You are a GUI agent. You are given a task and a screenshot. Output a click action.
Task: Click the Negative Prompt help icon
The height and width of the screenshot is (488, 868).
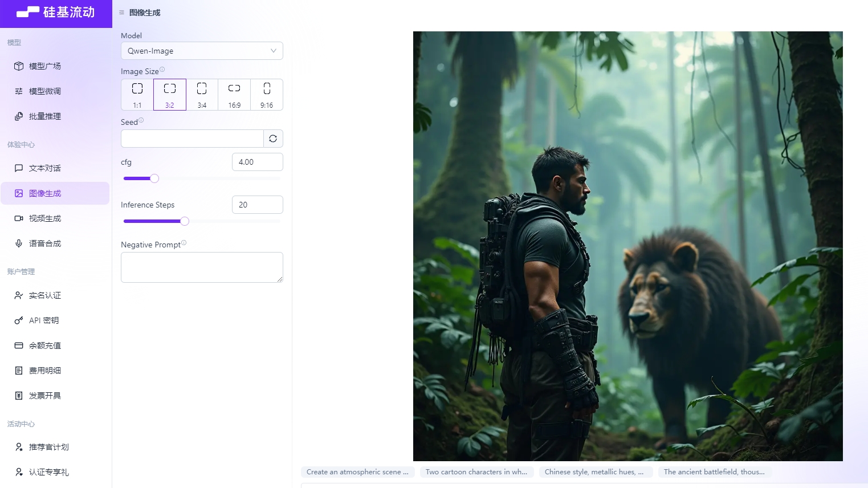coord(184,243)
